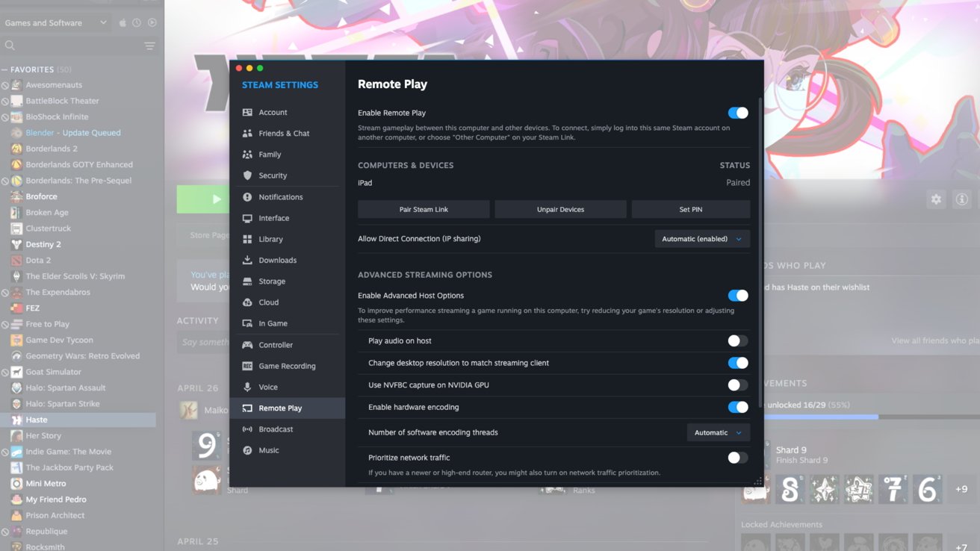Open the library filter options icon
This screenshot has height=551, width=980.
pos(149,46)
